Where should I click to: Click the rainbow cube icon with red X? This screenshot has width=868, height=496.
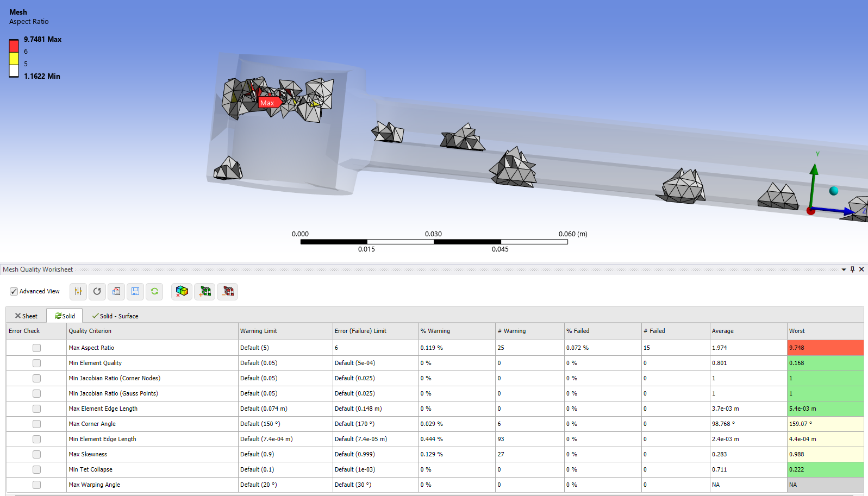pyautogui.click(x=182, y=292)
